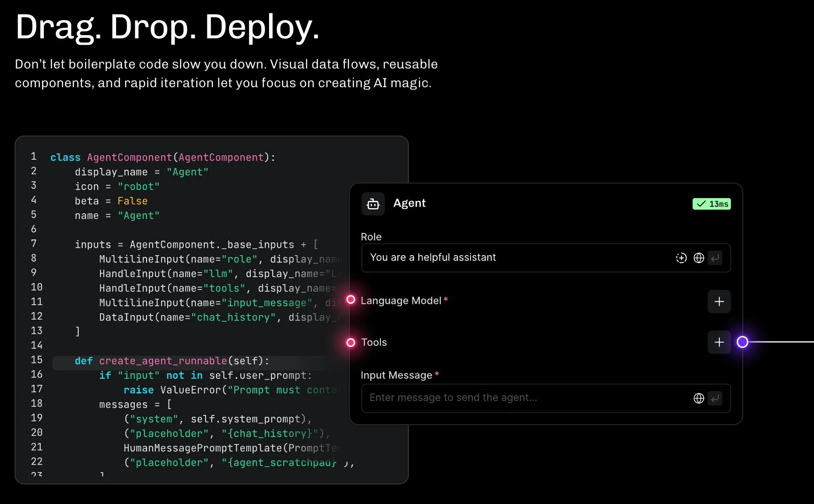Click the dashed-circle plus icon in the Role field
This screenshot has width=814, height=504.
681,258
